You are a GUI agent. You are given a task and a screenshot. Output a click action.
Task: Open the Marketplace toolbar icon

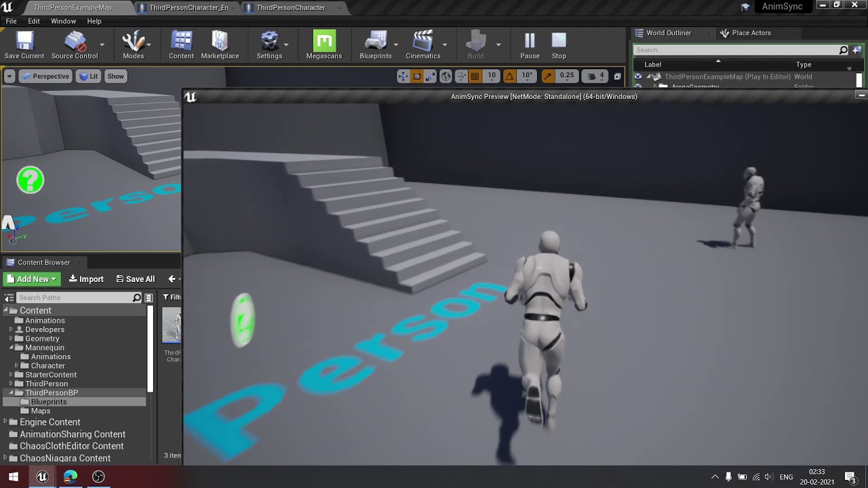[x=220, y=45]
